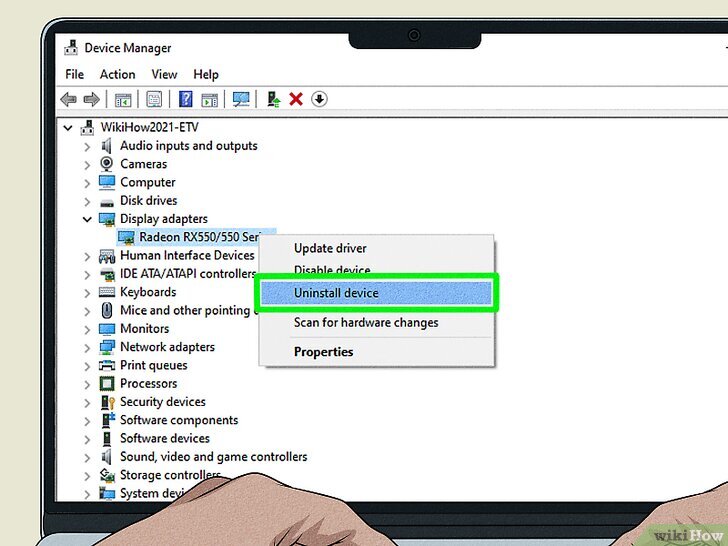Click the monitor icon next to Computer

point(107,182)
